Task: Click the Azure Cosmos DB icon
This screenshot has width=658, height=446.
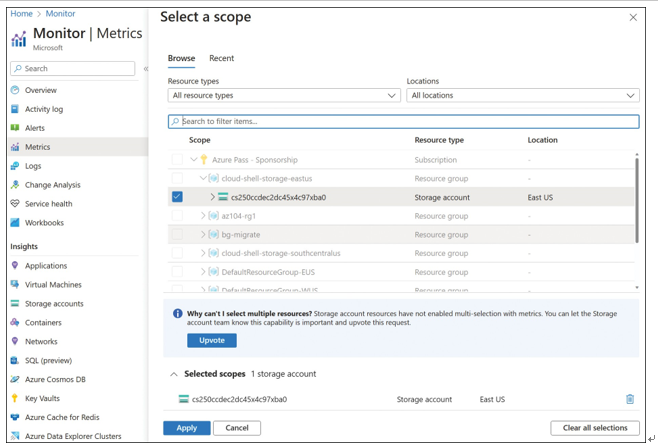Action: [15, 379]
